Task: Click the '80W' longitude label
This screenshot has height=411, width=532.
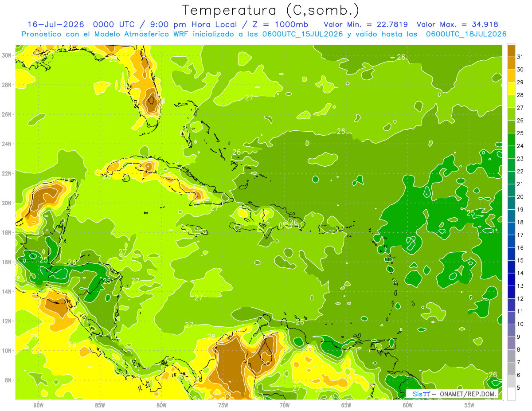Action: tap(161, 405)
